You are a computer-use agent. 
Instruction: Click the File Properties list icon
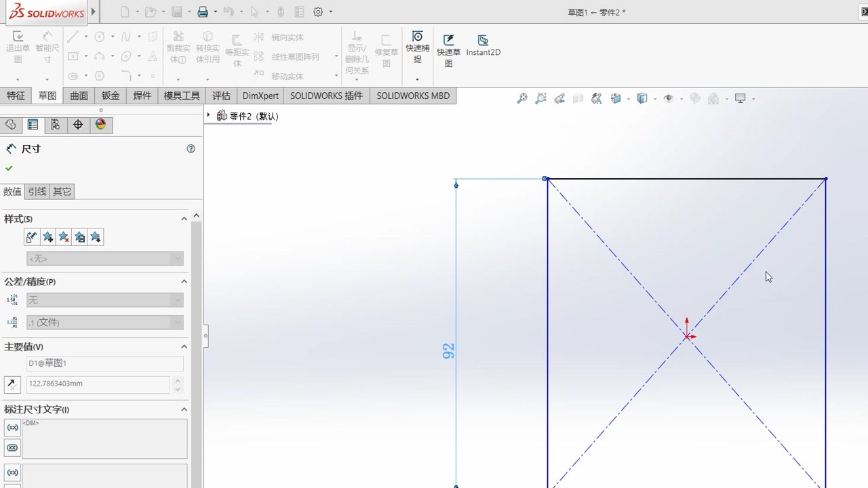(299, 12)
